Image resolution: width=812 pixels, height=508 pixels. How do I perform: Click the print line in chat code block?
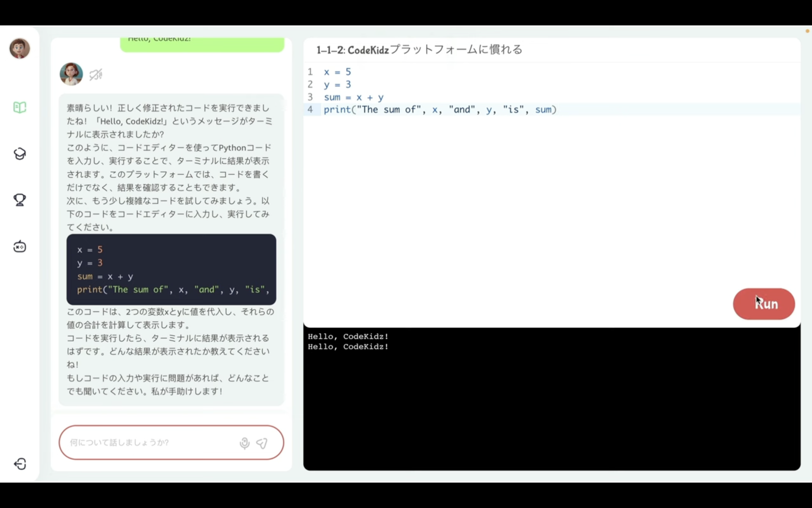click(173, 290)
